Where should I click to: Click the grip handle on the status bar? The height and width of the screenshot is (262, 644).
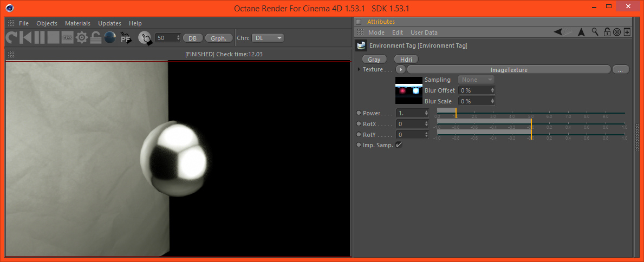[x=11, y=54]
